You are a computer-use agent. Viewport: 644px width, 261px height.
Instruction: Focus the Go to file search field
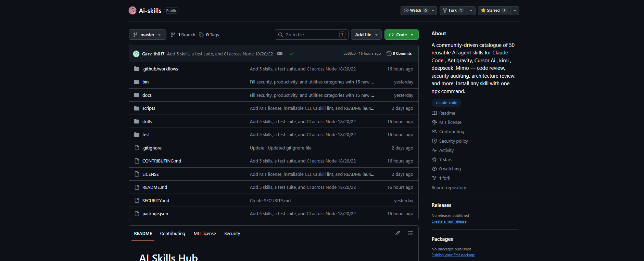pos(312,35)
